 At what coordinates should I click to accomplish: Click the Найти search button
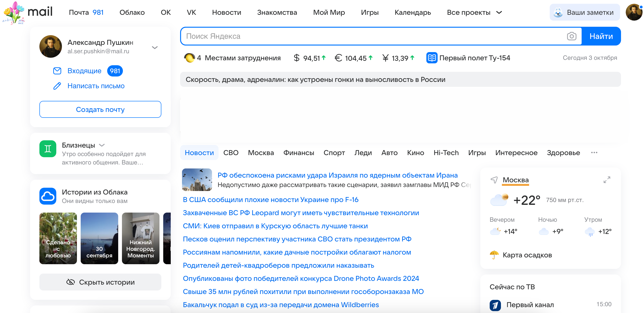[x=601, y=36]
